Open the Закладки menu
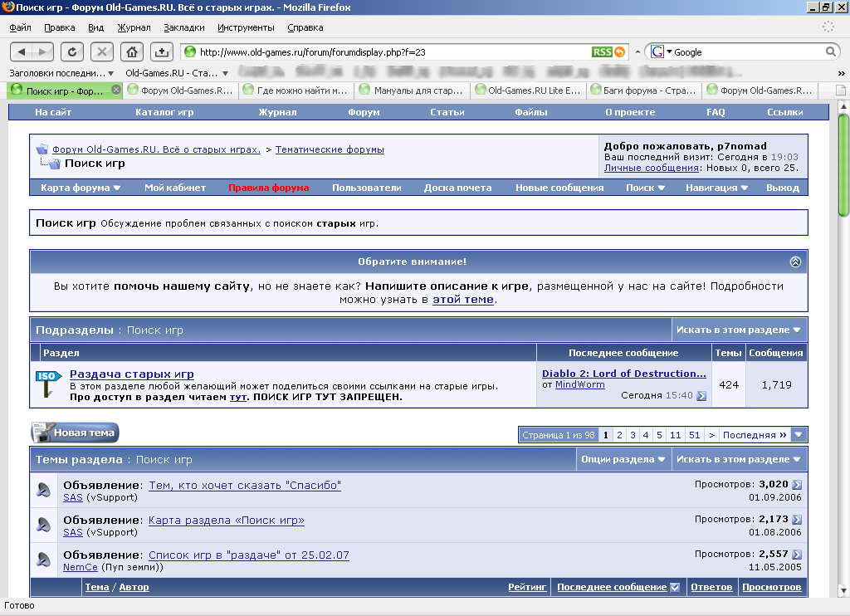850x616 pixels. (183, 27)
